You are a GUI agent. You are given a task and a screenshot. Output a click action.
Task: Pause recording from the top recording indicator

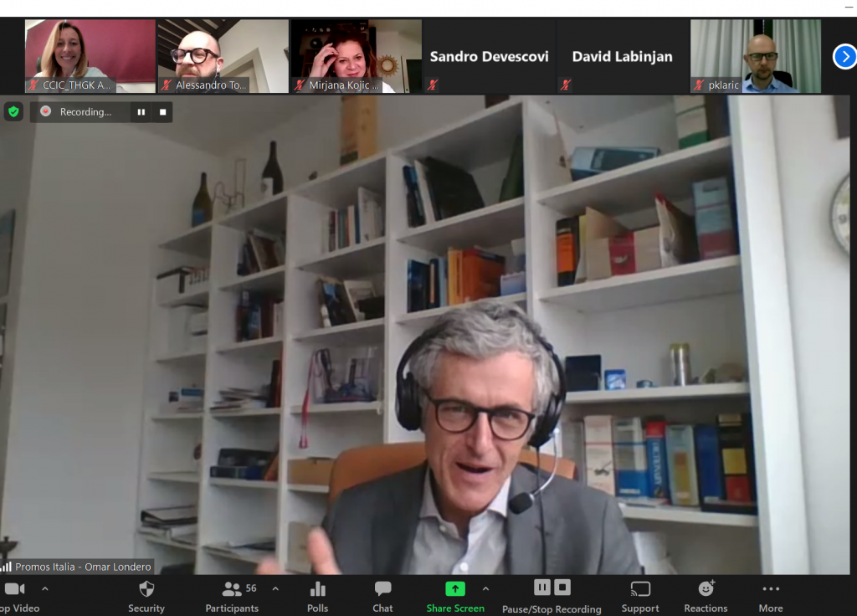(141, 112)
